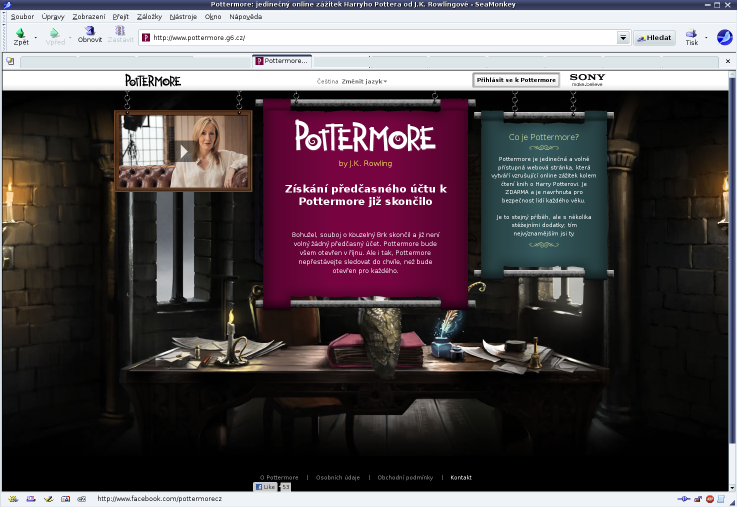Open the Nástroje menu
The height and width of the screenshot is (507, 737).
tap(183, 16)
